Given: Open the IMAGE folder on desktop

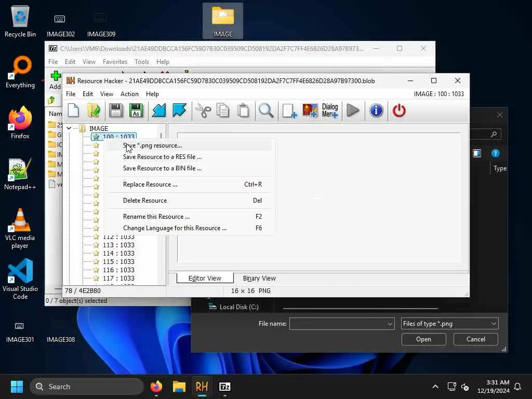Looking at the screenshot, I should (222, 21).
